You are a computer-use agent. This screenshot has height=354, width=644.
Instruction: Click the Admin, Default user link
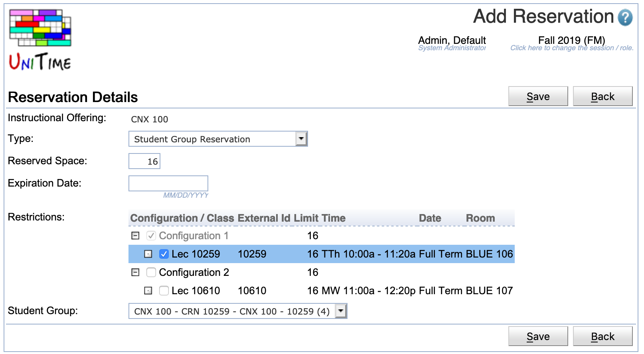[x=452, y=40]
